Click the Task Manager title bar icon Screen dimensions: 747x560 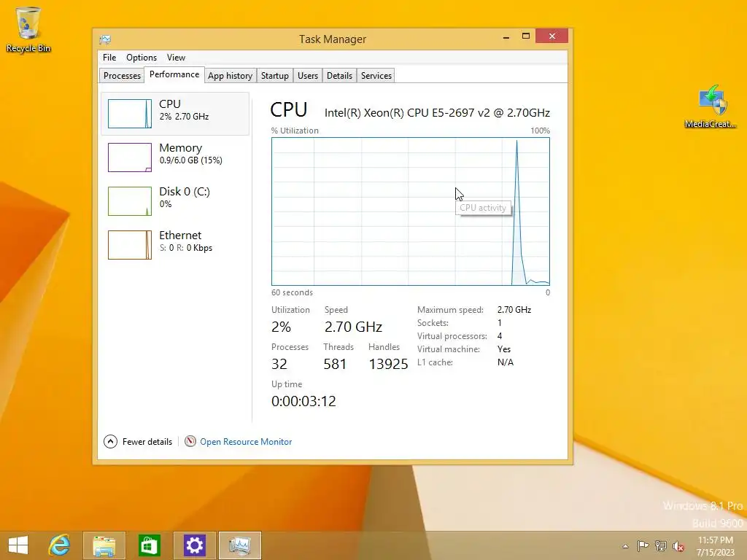pyautogui.click(x=105, y=39)
